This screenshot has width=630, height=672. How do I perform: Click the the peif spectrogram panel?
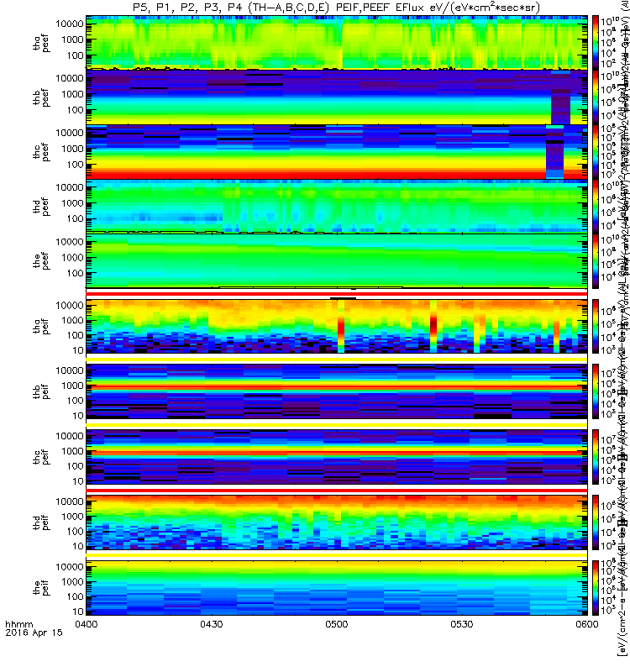(x=337, y=587)
